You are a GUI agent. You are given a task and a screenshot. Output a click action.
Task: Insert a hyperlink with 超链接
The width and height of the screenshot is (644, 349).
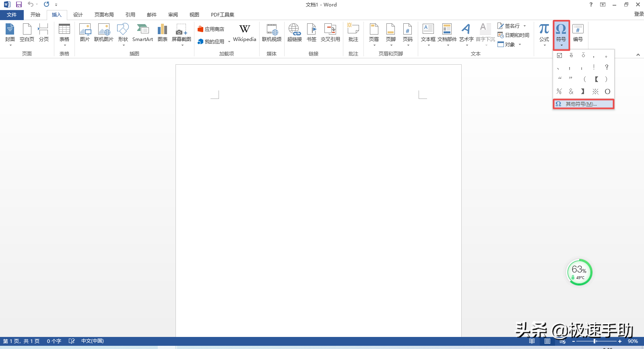(294, 33)
